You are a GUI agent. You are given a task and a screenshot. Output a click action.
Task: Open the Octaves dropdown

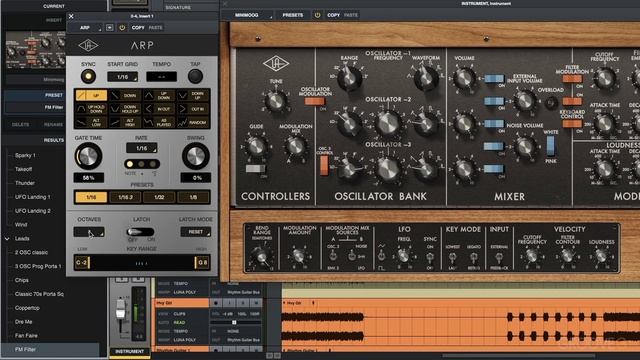89,232
